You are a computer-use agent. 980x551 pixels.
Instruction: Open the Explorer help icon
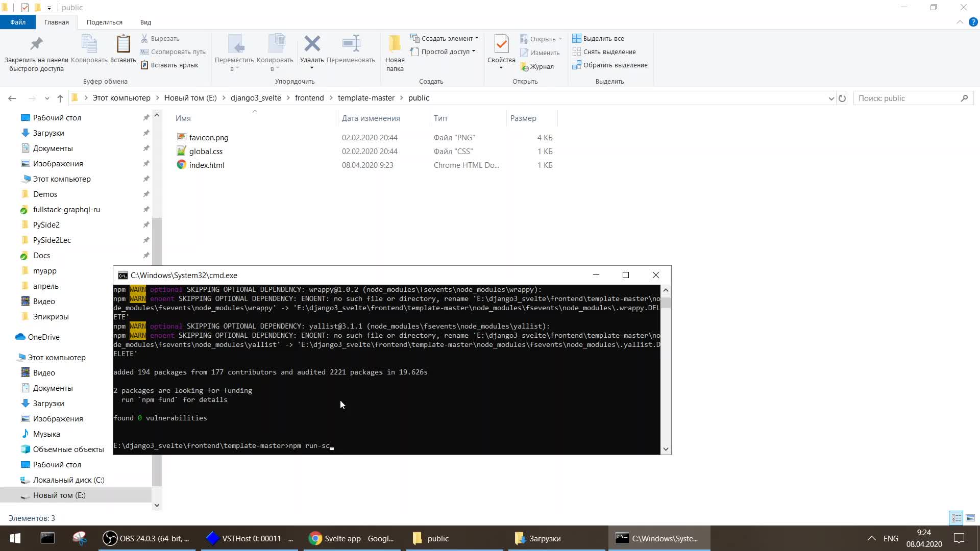tap(973, 22)
